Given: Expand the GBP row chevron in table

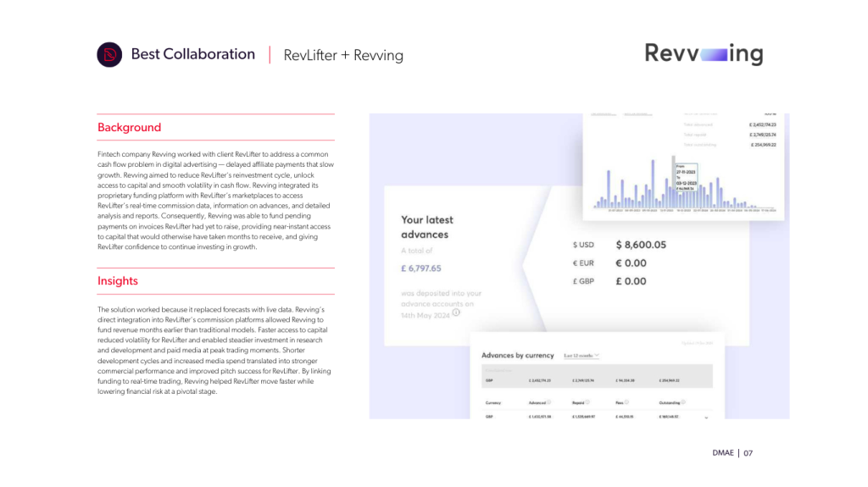Looking at the screenshot, I should pos(706,417).
